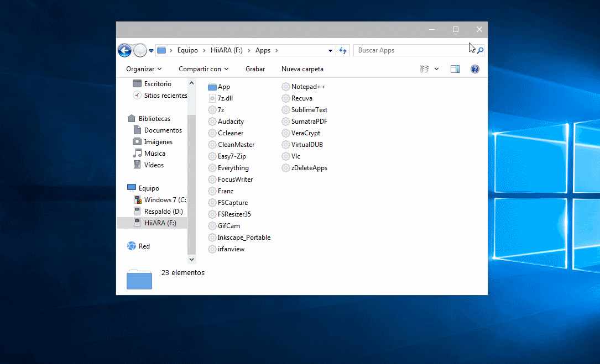
Task: Toggle the preview pane icon
Action: click(455, 69)
